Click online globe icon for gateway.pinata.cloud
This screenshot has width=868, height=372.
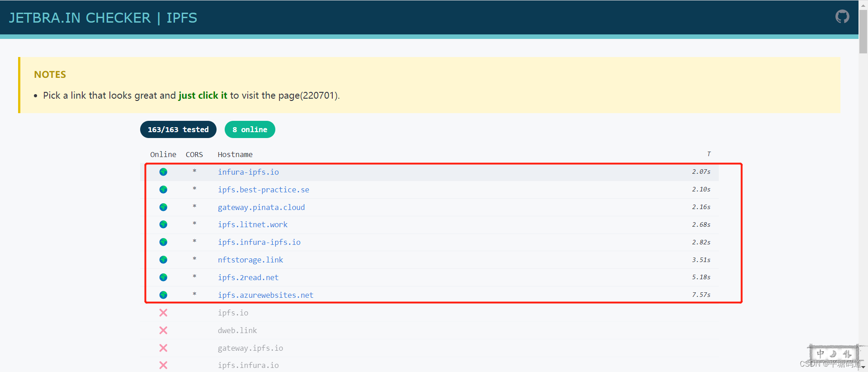(x=163, y=207)
